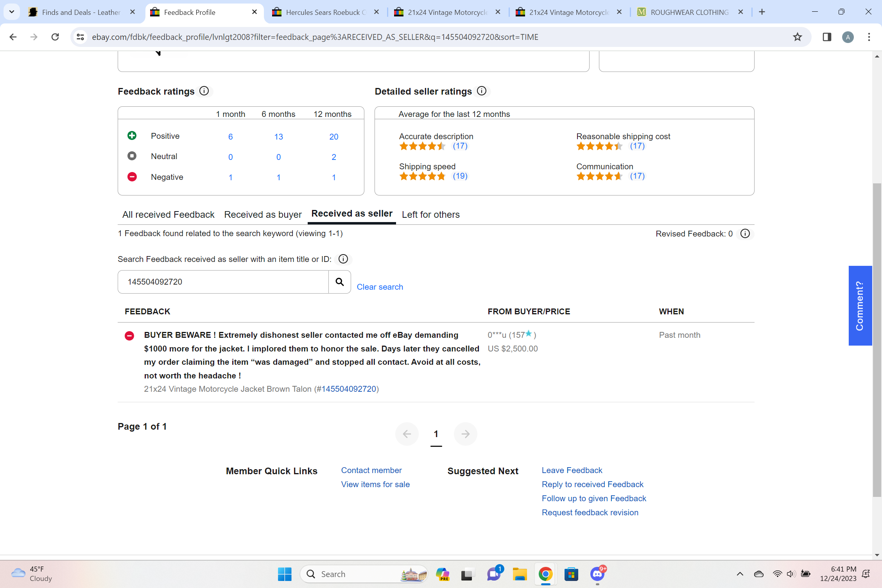This screenshot has width=882, height=588.
Task: Click Reply to received Feedback link
Action: point(592,484)
